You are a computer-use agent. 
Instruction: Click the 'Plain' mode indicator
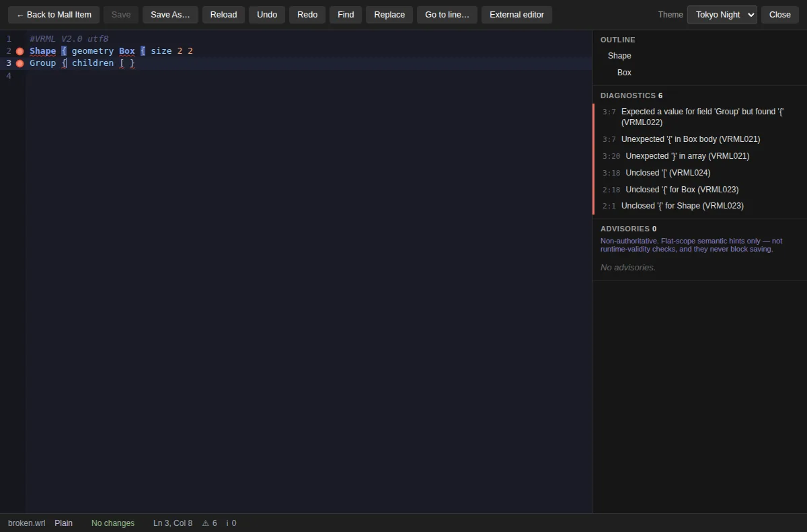pyautogui.click(x=63, y=523)
